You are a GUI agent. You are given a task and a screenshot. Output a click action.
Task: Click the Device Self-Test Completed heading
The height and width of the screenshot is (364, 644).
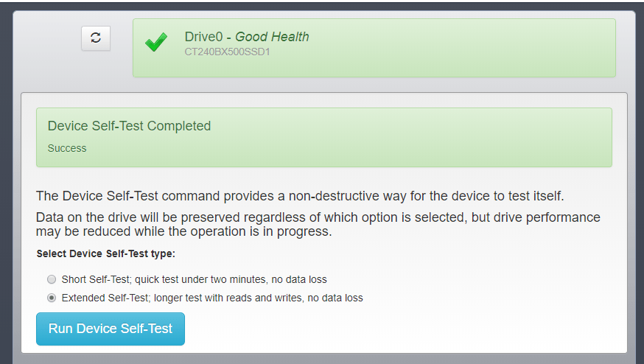[129, 126]
